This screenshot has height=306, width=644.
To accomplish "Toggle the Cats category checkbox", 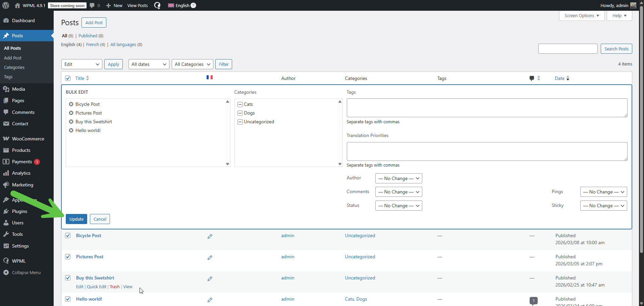I will [240, 104].
